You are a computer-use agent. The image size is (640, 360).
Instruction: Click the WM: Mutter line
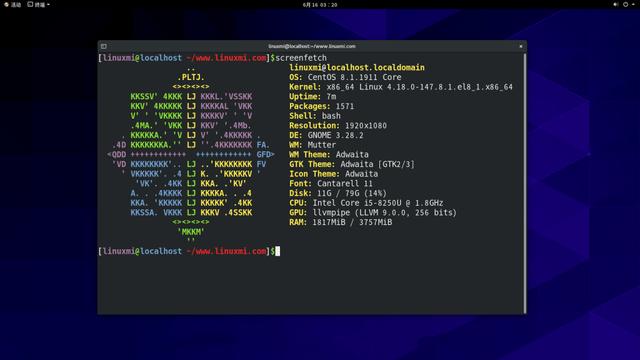(313, 145)
